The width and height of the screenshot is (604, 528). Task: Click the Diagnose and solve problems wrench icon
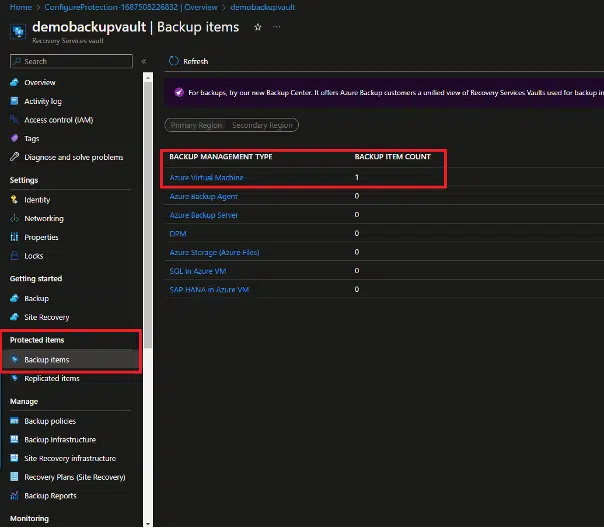pyautogui.click(x=14, y=157)
